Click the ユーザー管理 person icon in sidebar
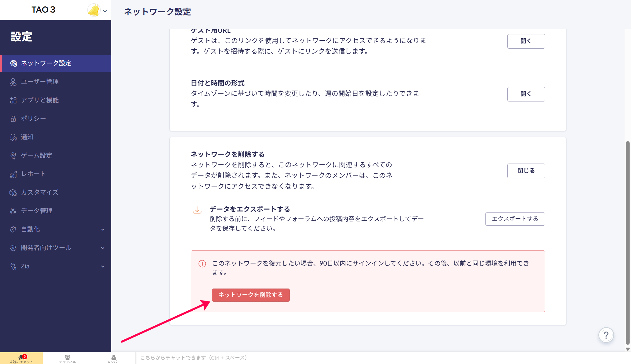 coord(13,82)
